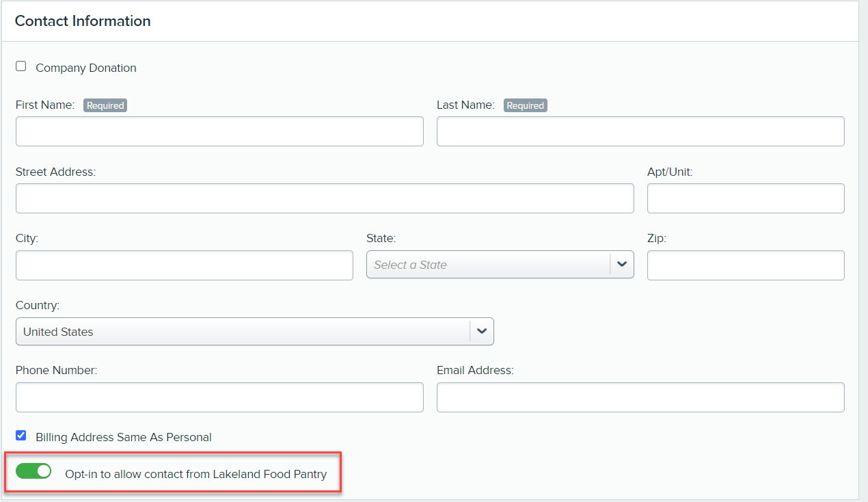Select the City text box
The height and width of the screenshot is (502, 868).
[x=185, y=265]
